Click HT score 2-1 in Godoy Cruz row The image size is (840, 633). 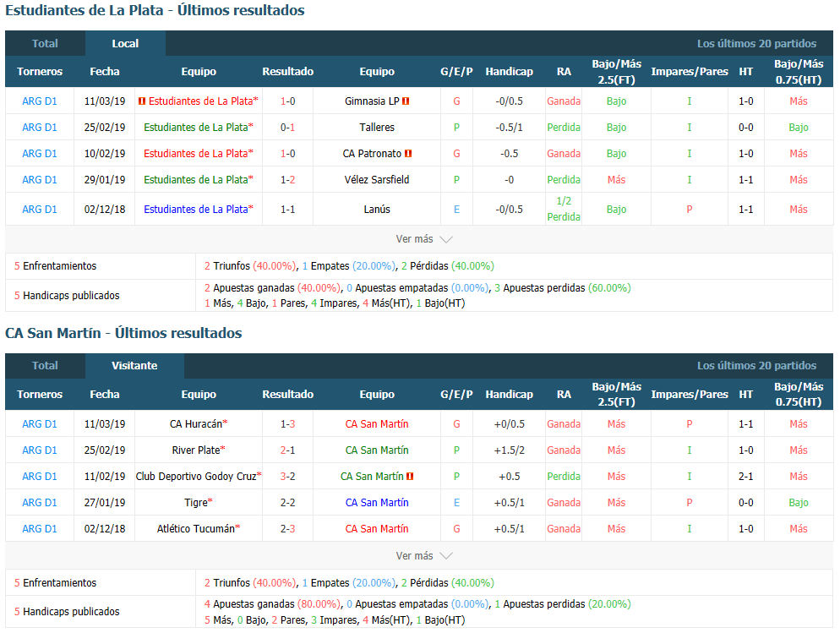click(x=745, y=477)
